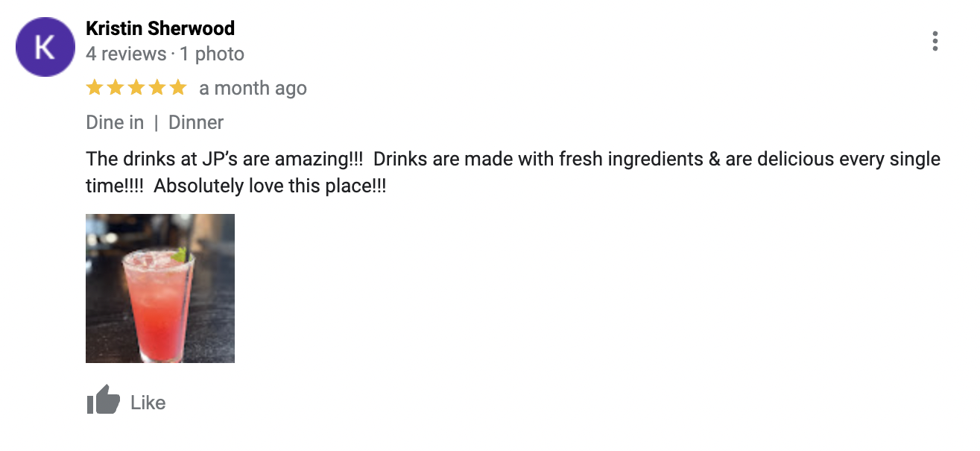Click the '1 photo' text
The image size is (980, 451).
tap(212, 54)
